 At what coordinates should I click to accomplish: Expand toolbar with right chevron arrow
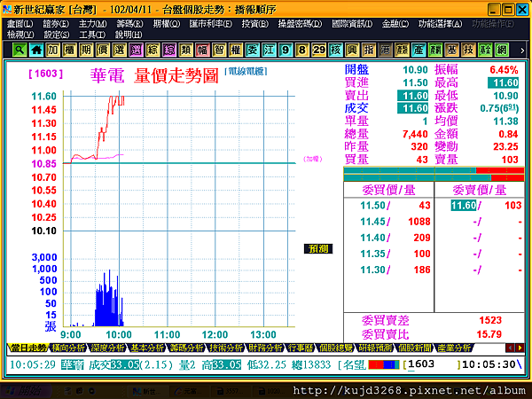pyautogui.click(x=522, y=51)
